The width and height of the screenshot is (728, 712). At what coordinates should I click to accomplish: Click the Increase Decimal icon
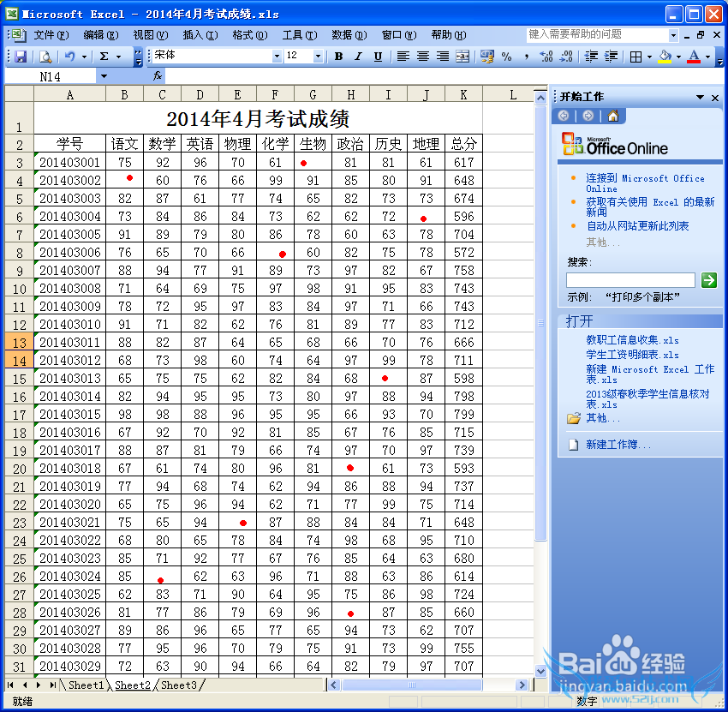click(x=546, y=57)
